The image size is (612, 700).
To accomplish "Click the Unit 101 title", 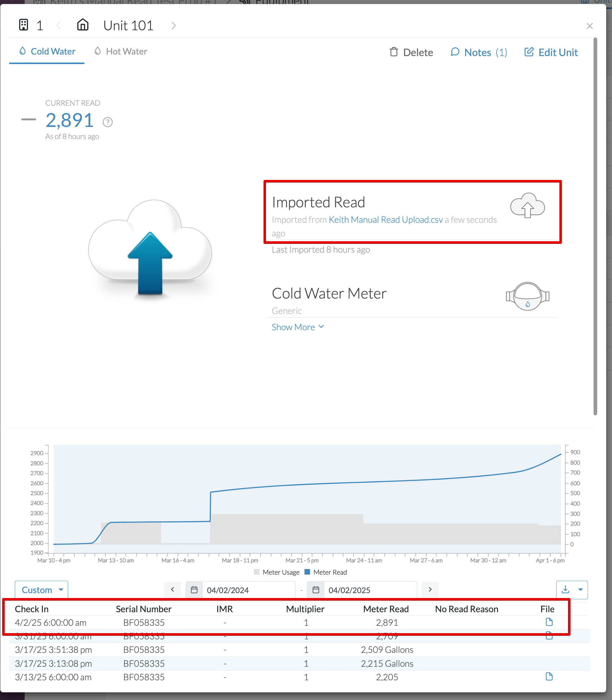I will click(x=128, y=26).
